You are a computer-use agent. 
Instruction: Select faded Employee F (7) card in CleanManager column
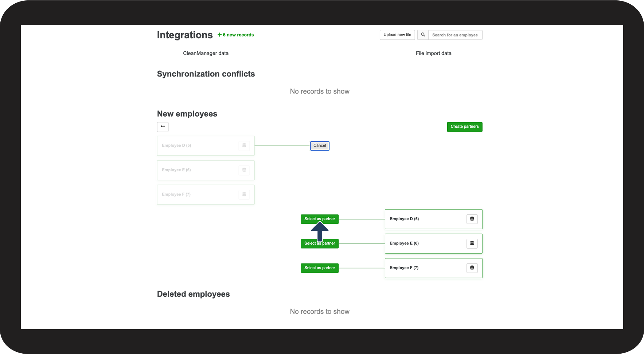pyautogui.click(x=206, y=195)
